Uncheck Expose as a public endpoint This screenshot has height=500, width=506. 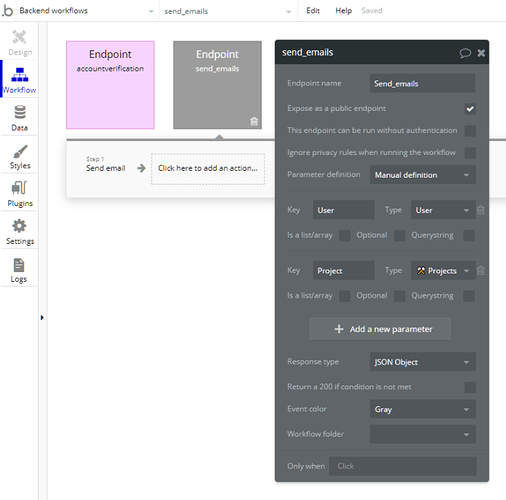470,109
